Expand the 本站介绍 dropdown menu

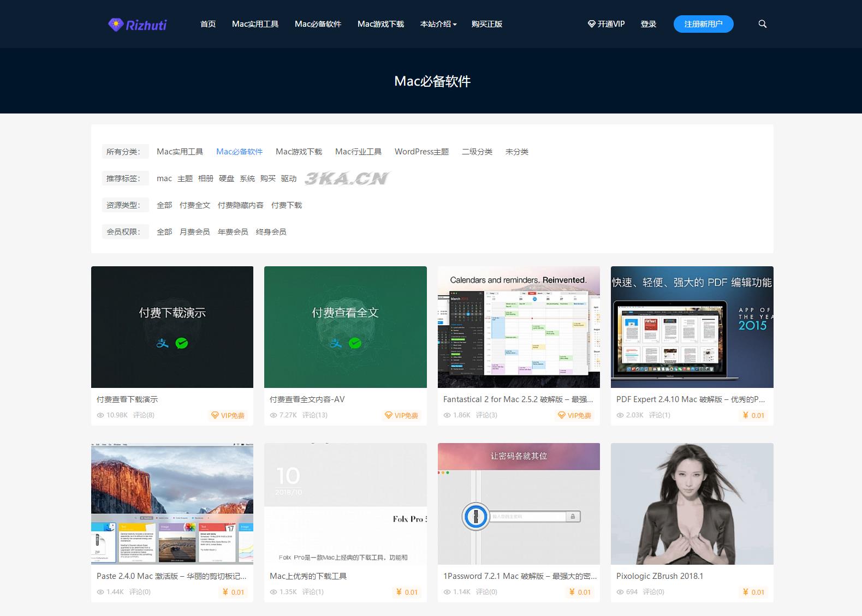pos(438,24)
